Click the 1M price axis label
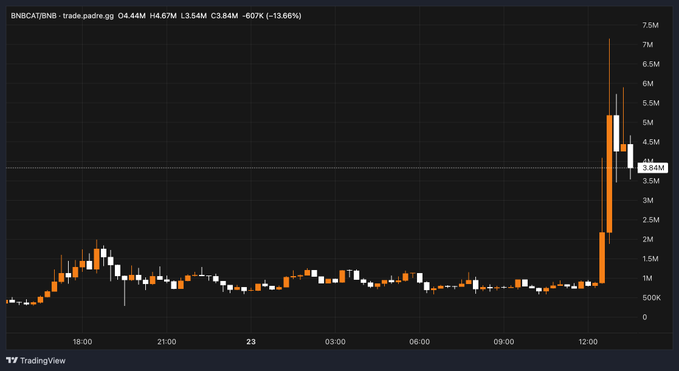This screenshot has width=679, height=371. coord(647,278)
